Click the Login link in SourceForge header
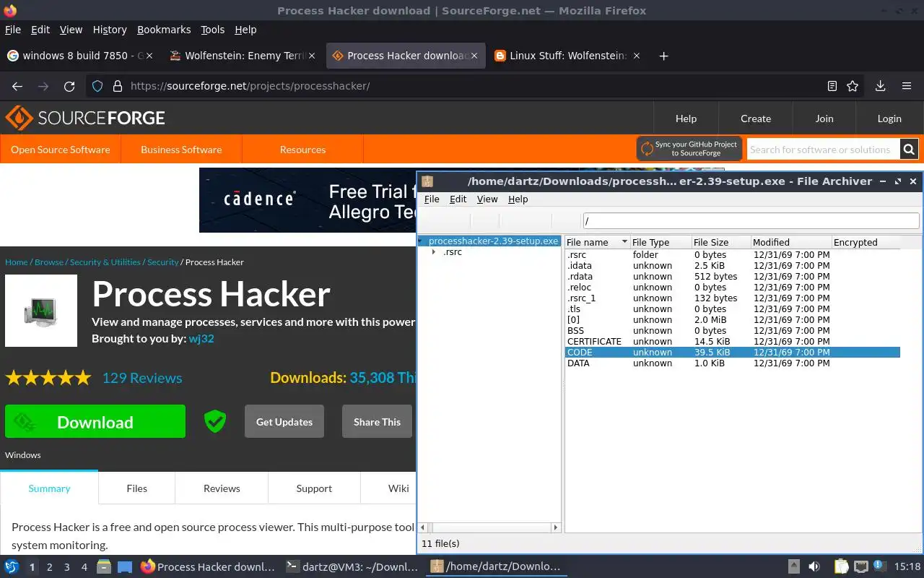This screenshot has height=578, width=924. 889,118
